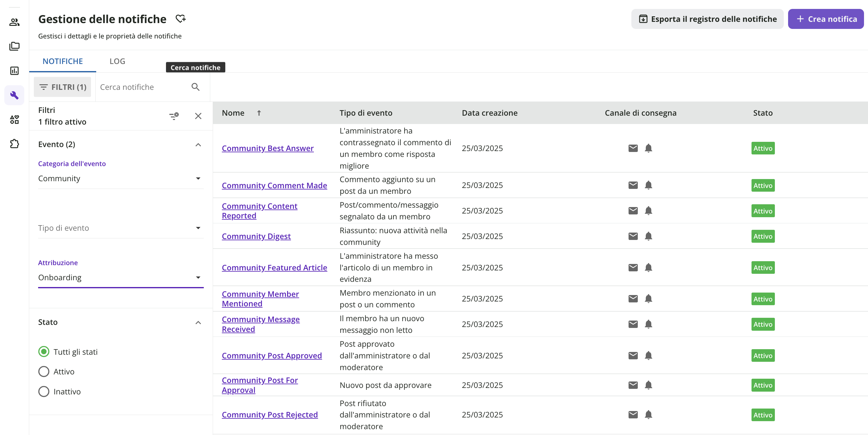868x435 pixels.
Task: Open the Community Best Answer link
Action: tap(267, 148)
